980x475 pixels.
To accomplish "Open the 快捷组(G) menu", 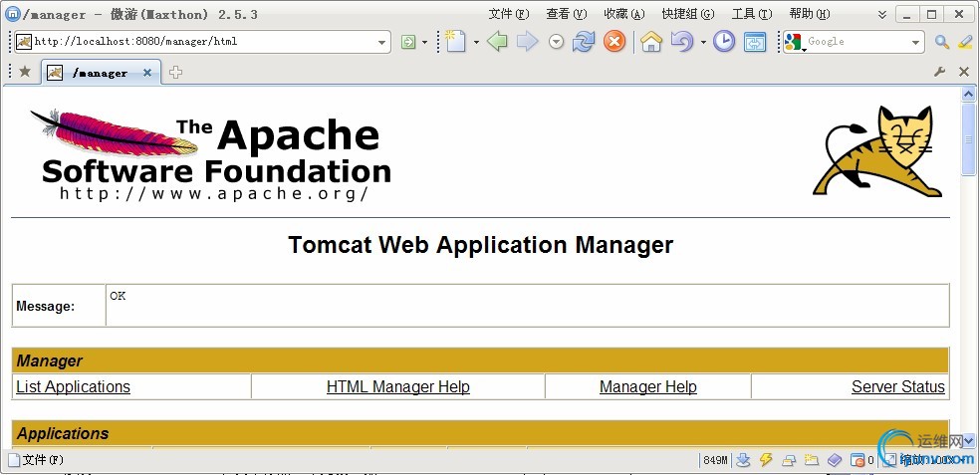I will [x=688, y=14].
